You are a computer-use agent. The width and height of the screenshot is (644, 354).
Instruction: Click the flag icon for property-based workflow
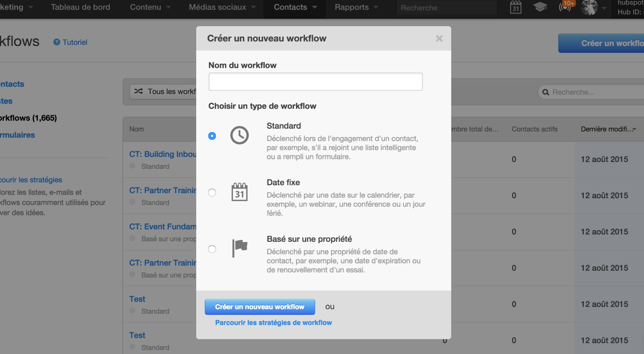(x=239, y=248)
